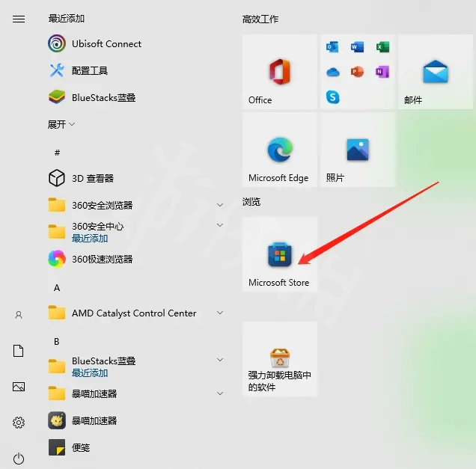Expand the 展开 recently added list
This screenshot has height=469, width=476.
61,125
